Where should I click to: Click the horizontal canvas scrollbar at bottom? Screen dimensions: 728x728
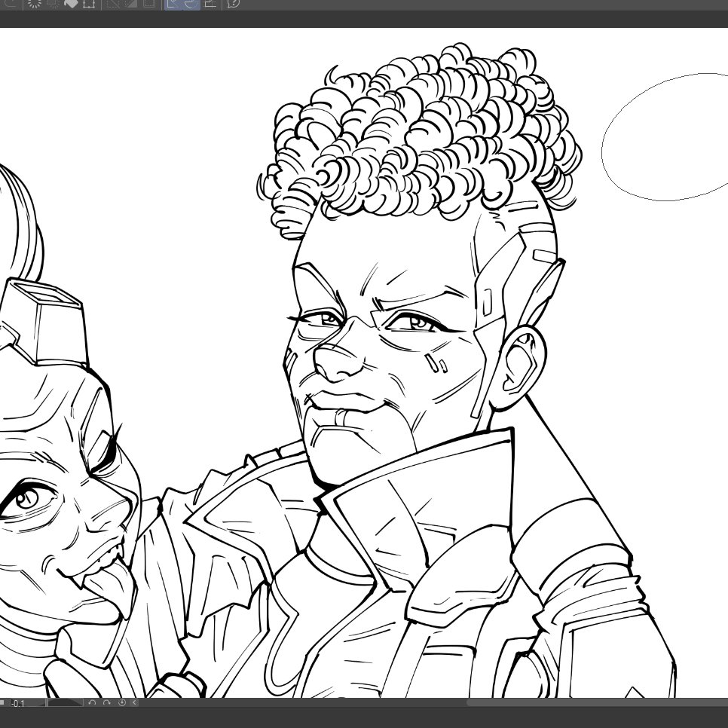[x=597, y=702]
